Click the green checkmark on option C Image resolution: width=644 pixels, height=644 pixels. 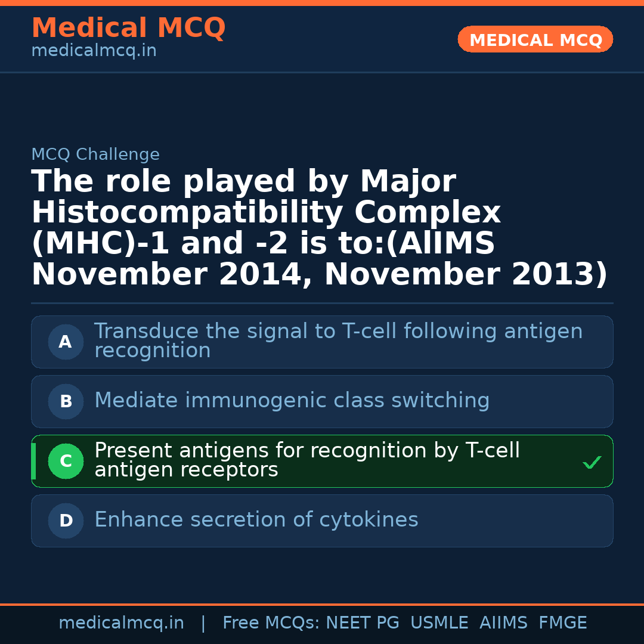click(592, 462)
